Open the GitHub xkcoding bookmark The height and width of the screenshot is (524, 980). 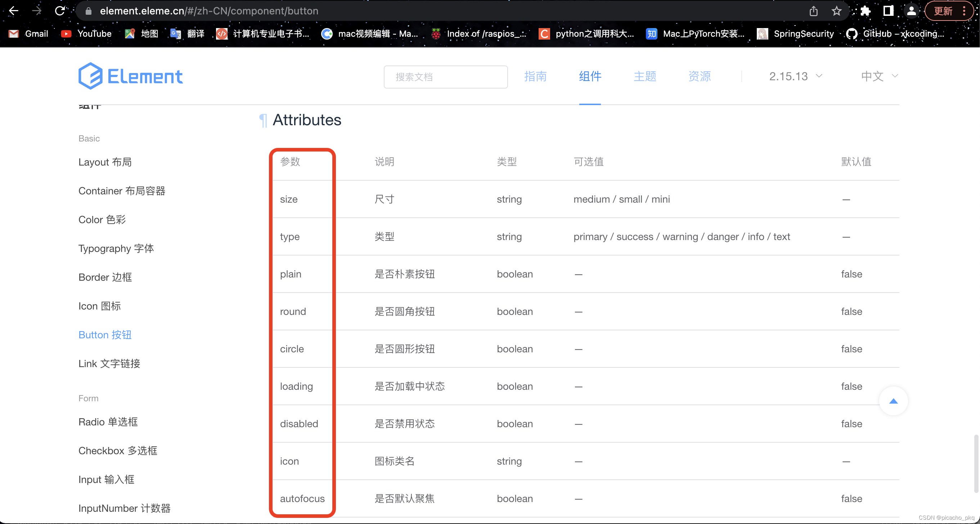tap(895, 34)
